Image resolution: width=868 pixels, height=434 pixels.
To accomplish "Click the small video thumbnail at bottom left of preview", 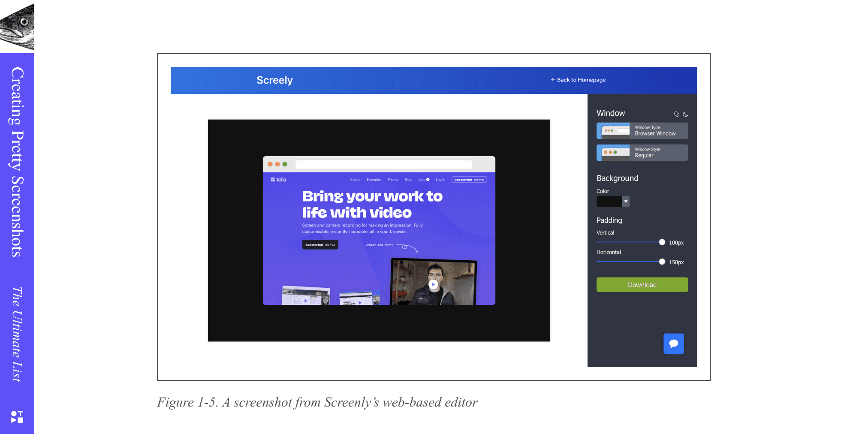I will pyautogui.click(x=306, y=295).
